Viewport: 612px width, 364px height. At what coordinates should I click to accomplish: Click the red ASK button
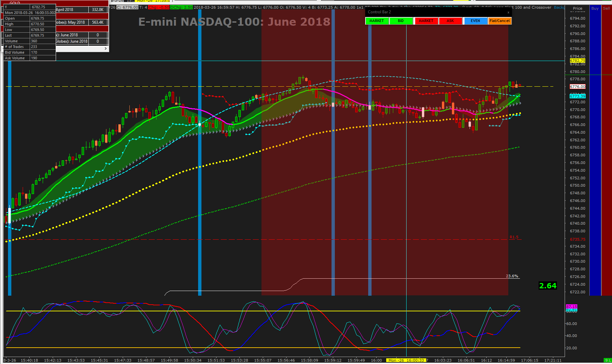pyautogui.click(x=450, y=21)
